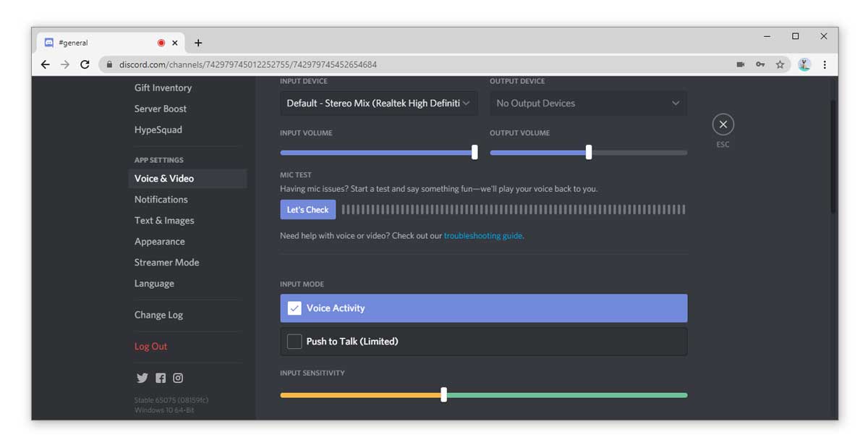Click the Input Sensitivity slider handle
Screen dimensions: 868x448
coord(443,394)
